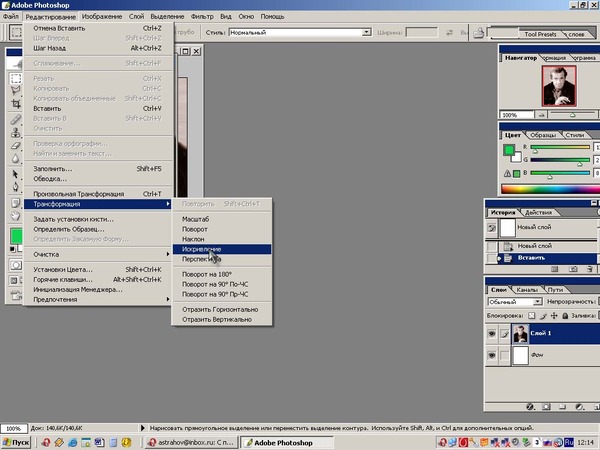The height and width of the screenshot is (450, 600).
Task: Choose Заполнить... menu entry
Action: tap(97, 169)
